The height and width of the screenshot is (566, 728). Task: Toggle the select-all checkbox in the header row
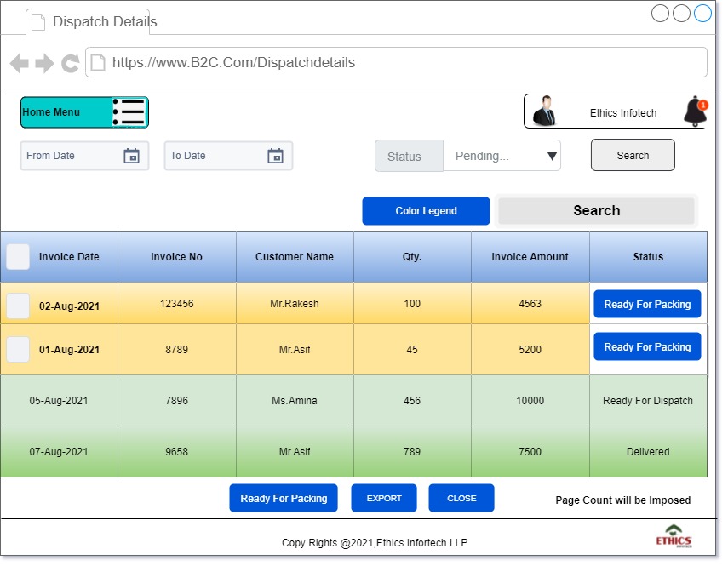tap(18, 257)
